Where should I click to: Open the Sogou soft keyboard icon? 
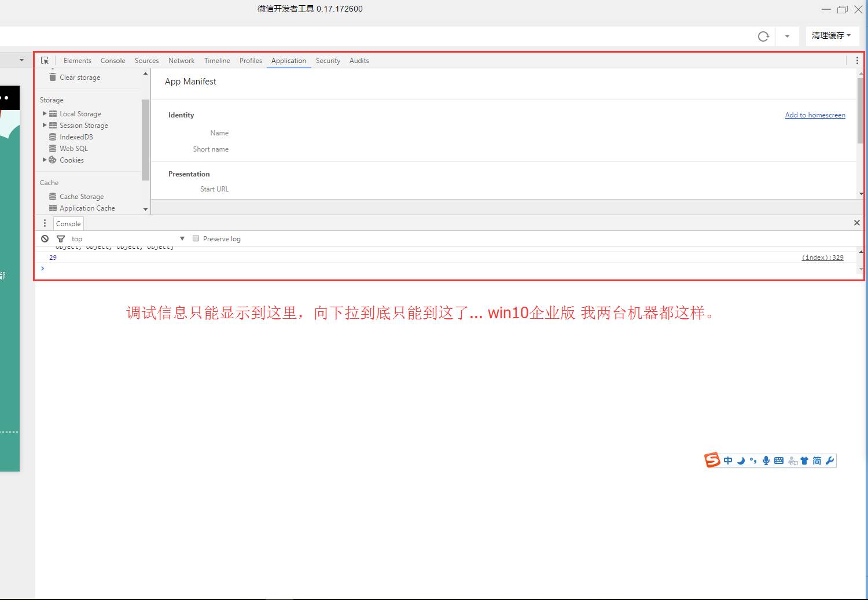pyautogui.click(x=779, y=461)
